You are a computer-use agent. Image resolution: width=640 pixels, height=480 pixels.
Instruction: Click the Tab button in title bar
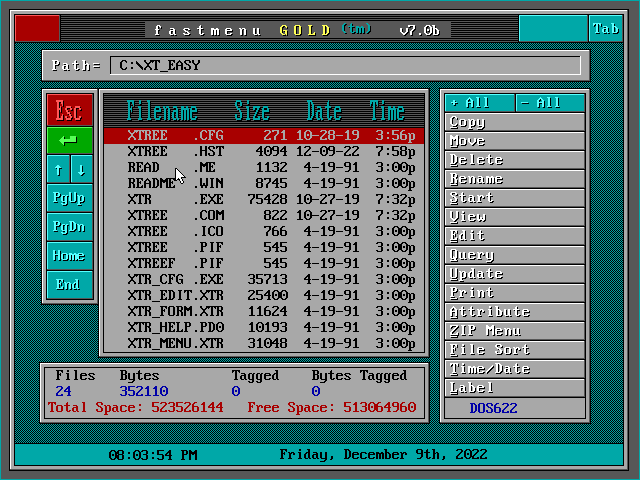pos(606,29)
